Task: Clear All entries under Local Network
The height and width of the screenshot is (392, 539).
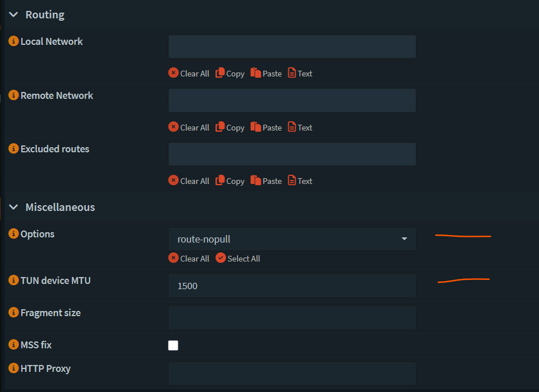Action: point(189,74)
